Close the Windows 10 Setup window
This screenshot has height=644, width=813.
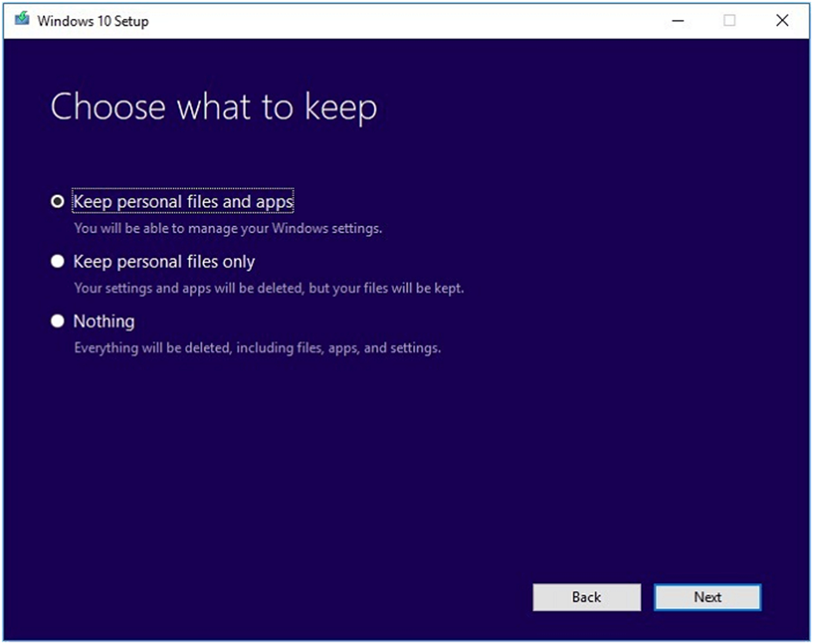pos(782,21)
